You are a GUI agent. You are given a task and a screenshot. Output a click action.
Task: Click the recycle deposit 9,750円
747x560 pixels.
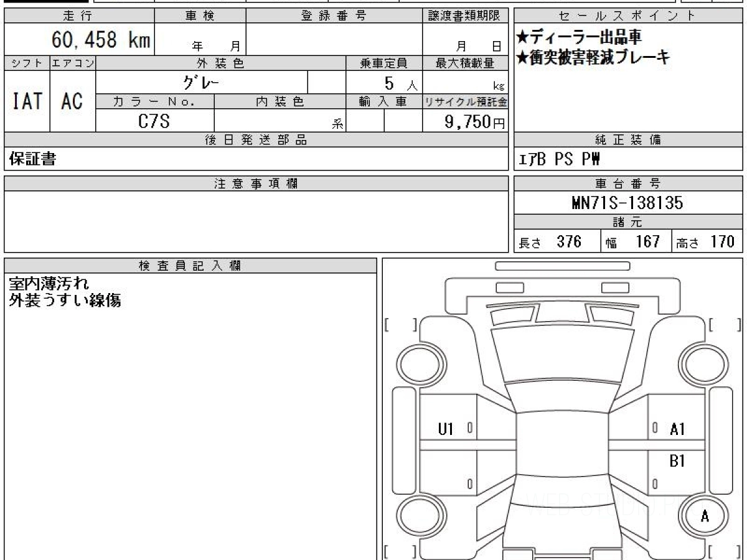(474, 122)
